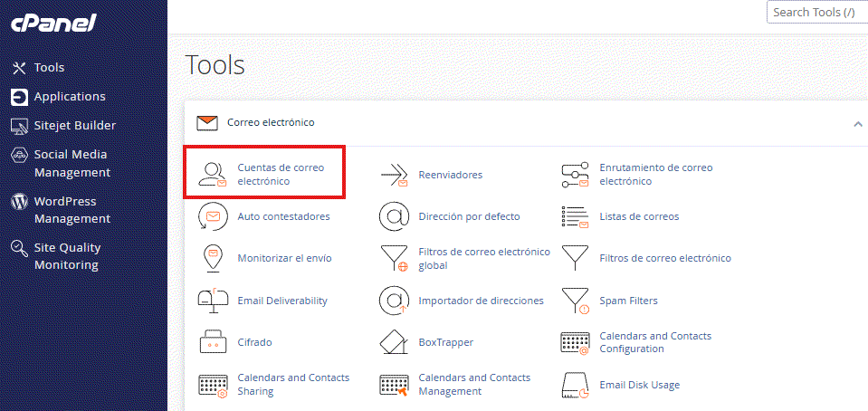This screenshot has width=868, height=411.
Task: Open the Email Deliverability mailbox icon
Action: pos(213,301)
